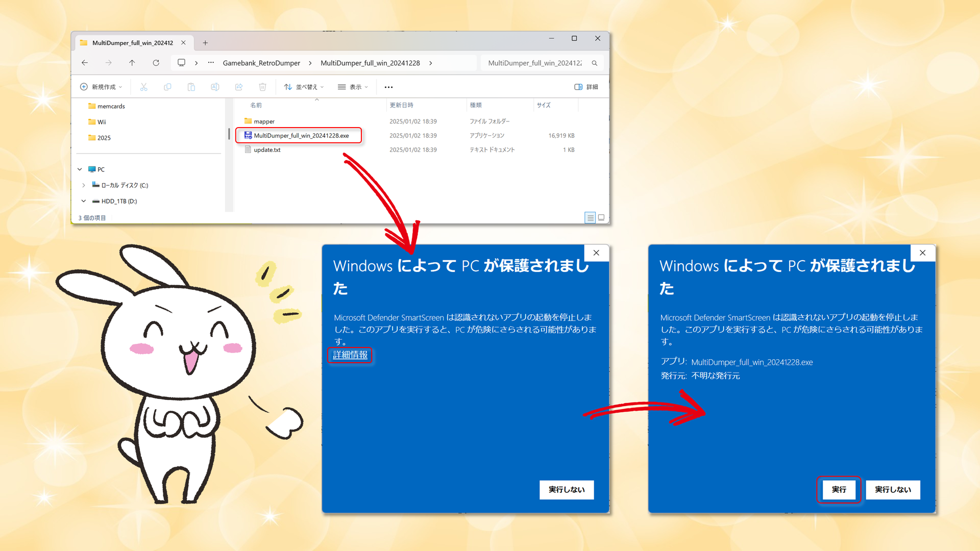Collapse the HDD_1TB (D:) node
The width and height of the screenshot is (980, 551).
point(84,201)
